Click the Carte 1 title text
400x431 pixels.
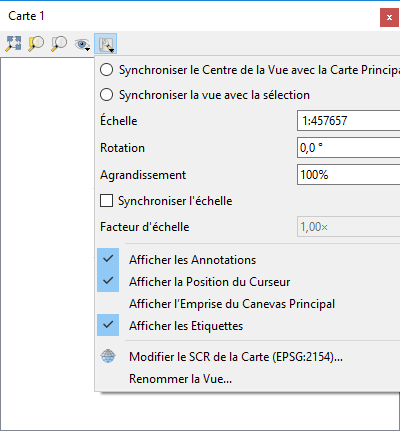[x=26, y=16]
